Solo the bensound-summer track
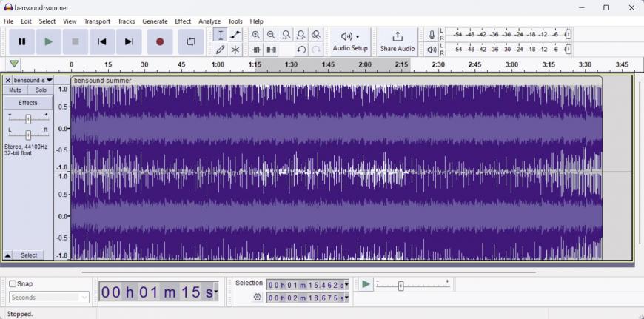 coord(41,90)
